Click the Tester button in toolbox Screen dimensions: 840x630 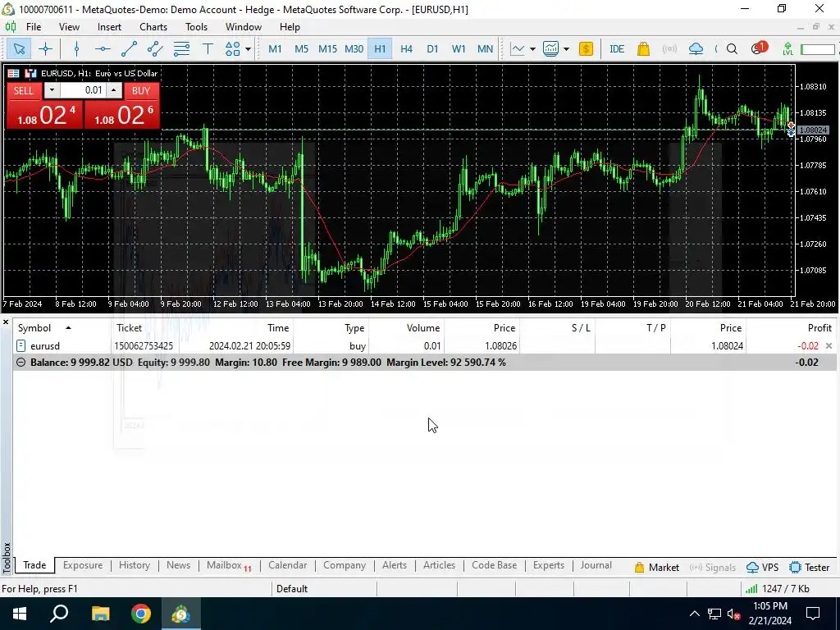point(810,568)
